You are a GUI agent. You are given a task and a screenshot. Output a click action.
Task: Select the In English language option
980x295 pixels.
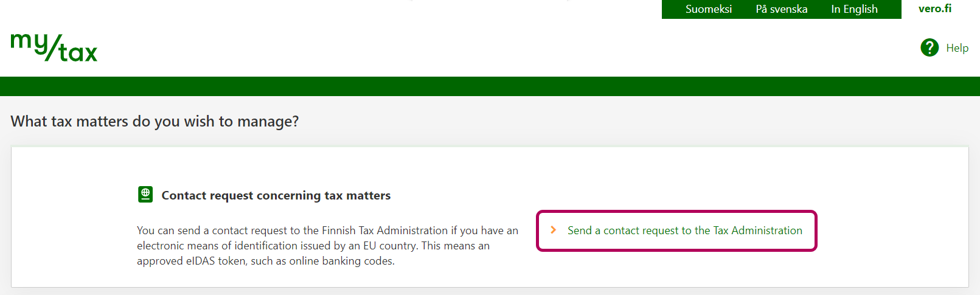point(854,9)
